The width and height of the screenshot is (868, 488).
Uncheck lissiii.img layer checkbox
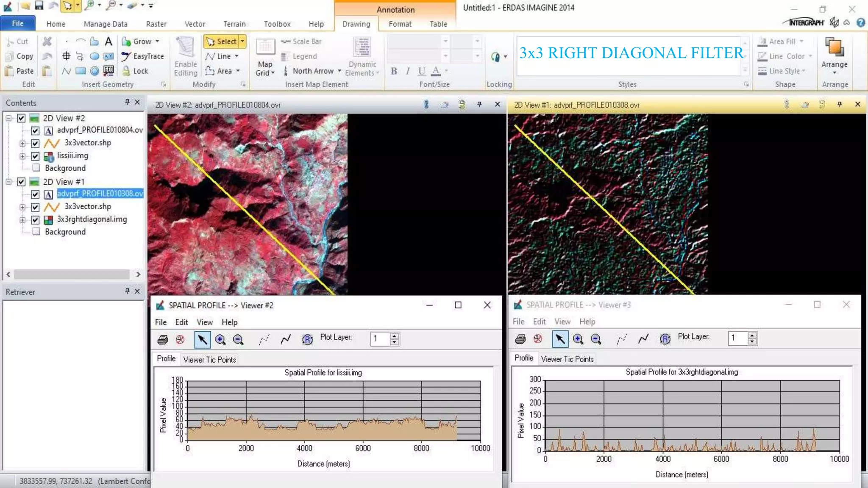click(x=35, y=156)
